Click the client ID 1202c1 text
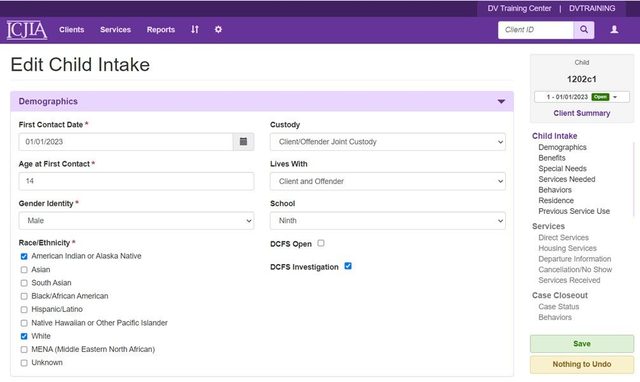The height and width of the screenshot is (382, 640). [x=582, y=79]
